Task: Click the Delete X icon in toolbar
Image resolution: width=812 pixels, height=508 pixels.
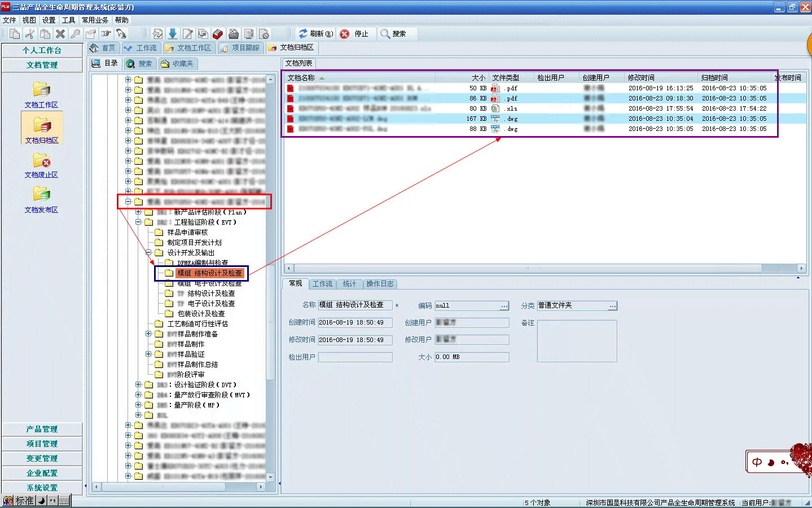Action: pos(60,34)
